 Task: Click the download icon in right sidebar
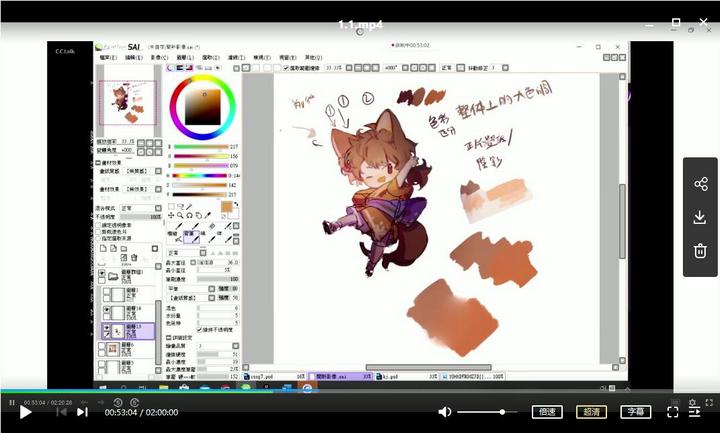pyautogui.click(x=700, y=217)
